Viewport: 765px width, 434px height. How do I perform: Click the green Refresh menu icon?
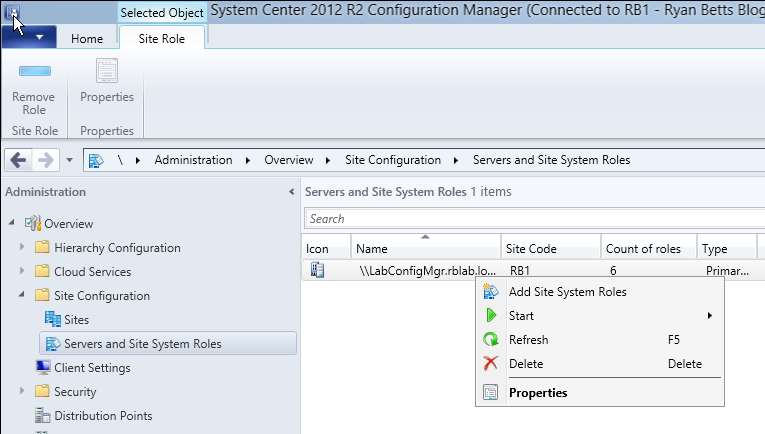(x=490, y=339)
